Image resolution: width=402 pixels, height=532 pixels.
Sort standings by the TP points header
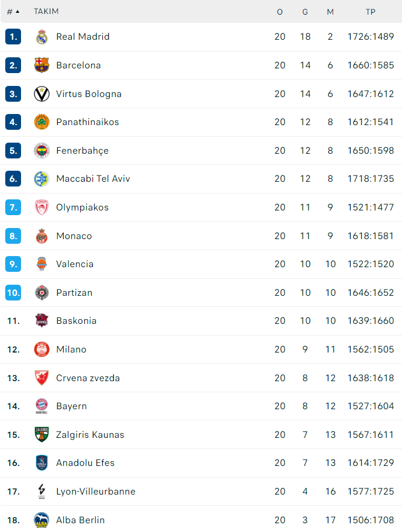pos(370,12)
